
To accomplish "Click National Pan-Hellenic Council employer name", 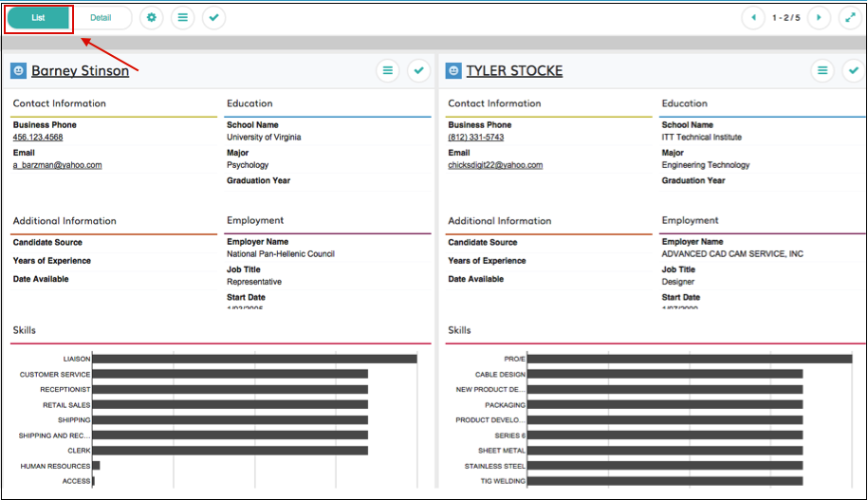I will pyautogui.click(x=281, y=254).
